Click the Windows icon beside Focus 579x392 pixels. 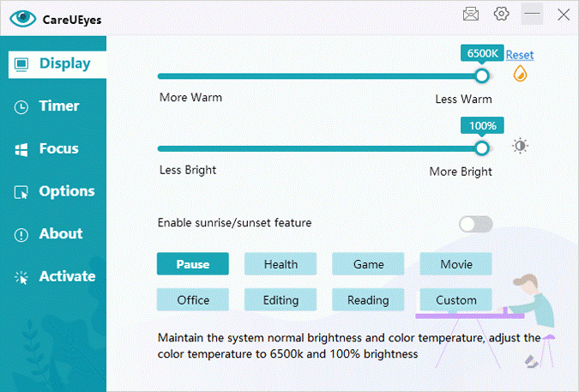(21, 149)
